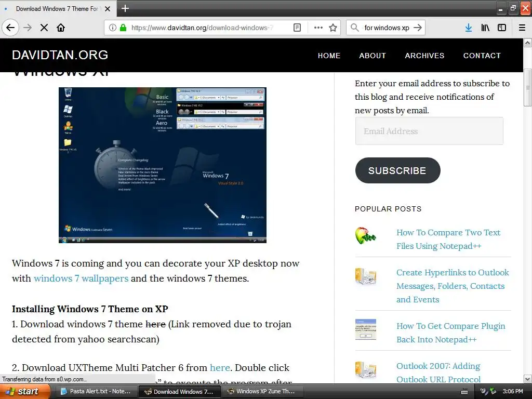Open 'How To Get Compare Plugin Back' post
This screenshot has height=399, width=532.
(450, 332)
